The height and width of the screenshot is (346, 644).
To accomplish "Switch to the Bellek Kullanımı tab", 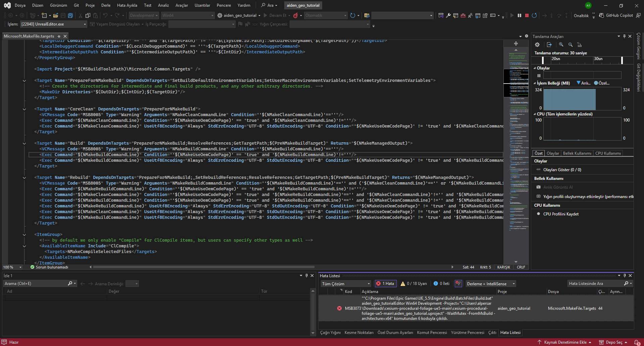I will (x=577, y=153).
